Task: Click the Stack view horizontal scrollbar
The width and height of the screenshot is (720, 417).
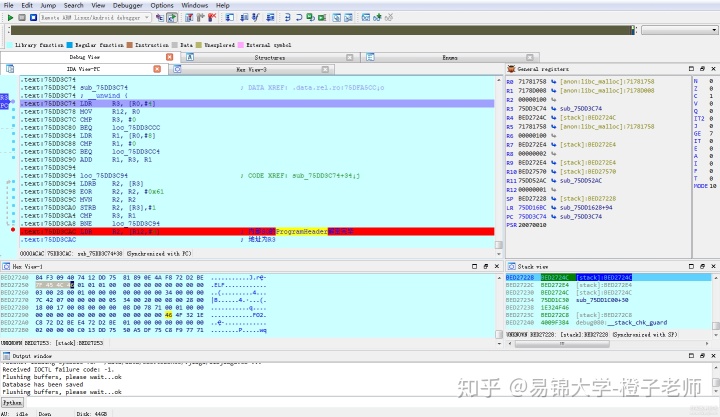Action: 562,344
